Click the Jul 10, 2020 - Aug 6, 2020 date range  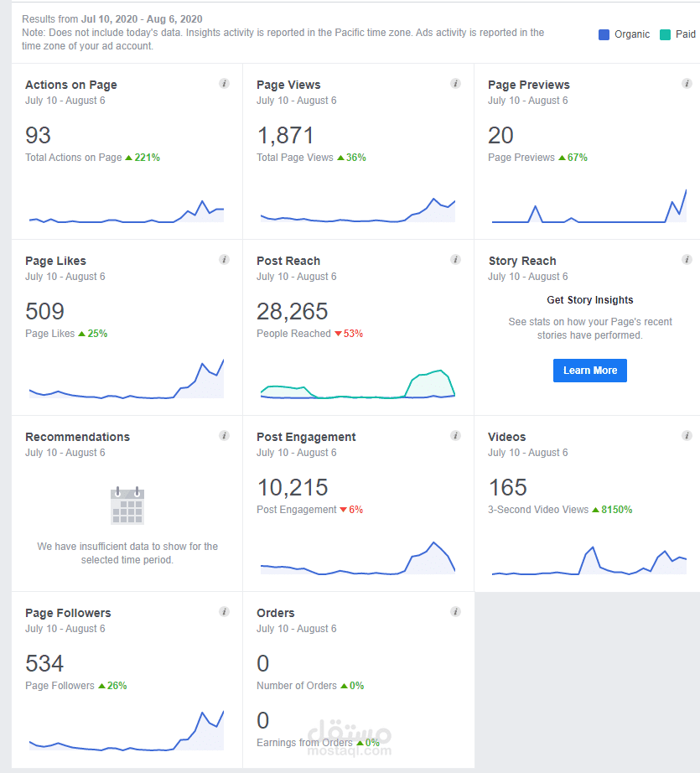142,18
